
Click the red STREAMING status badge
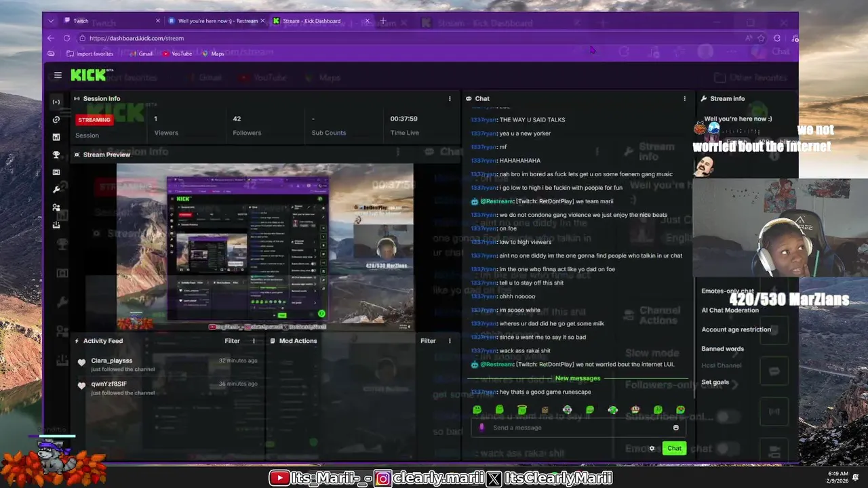click(94, 120)
